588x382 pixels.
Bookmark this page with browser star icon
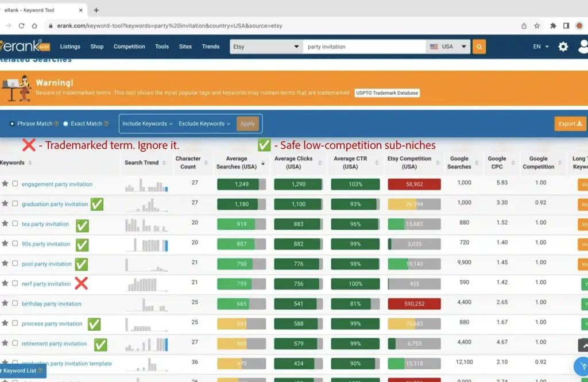(x=537, y=26)
